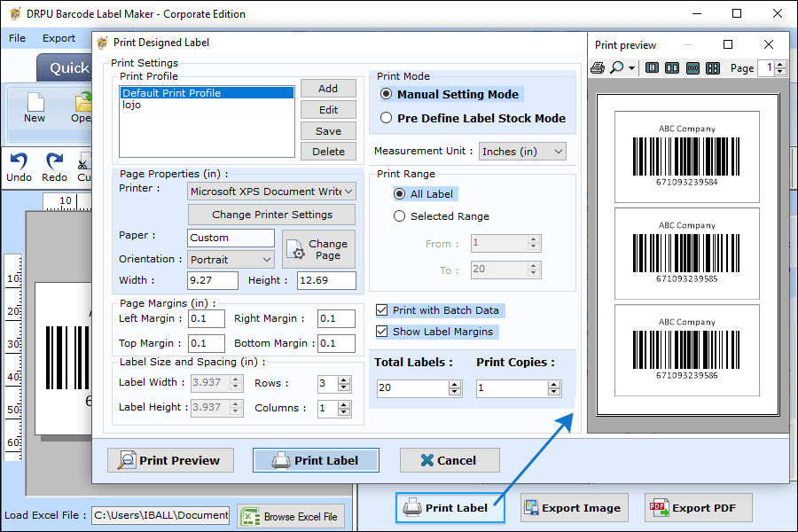Click the page Width field
Viewport: 798px width, 532px height.
[213, 280]
